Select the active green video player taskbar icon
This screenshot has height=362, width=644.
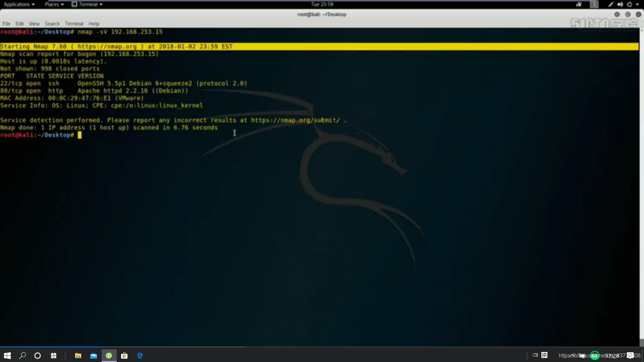pyautogui.click(x=109, y=356)
